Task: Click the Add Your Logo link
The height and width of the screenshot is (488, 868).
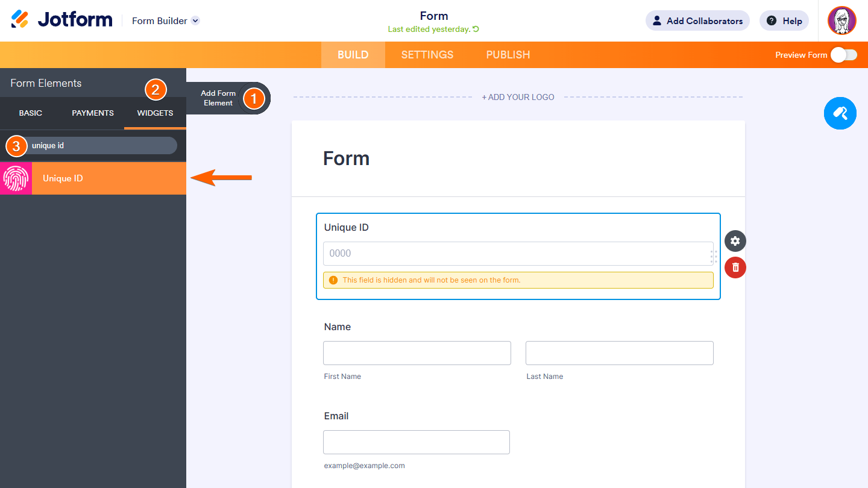Action: coord(518,97)
